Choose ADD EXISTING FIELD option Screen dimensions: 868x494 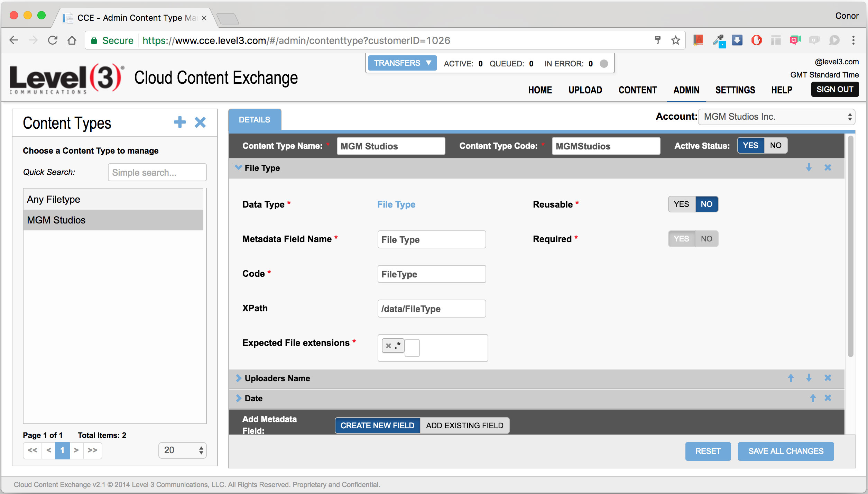(464, 426)
